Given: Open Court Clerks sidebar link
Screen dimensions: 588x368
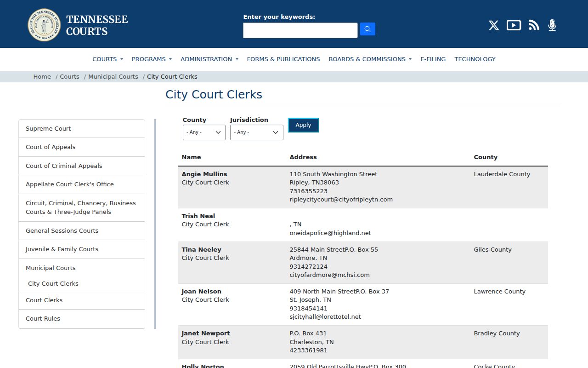Looking at the screenshot, I should pyautogui.click(x=82, y=300).
